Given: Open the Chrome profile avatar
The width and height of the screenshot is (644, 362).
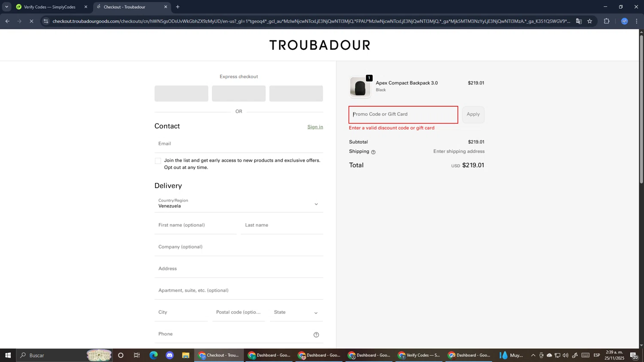Looking at the screenshot, I should (625, 21).
